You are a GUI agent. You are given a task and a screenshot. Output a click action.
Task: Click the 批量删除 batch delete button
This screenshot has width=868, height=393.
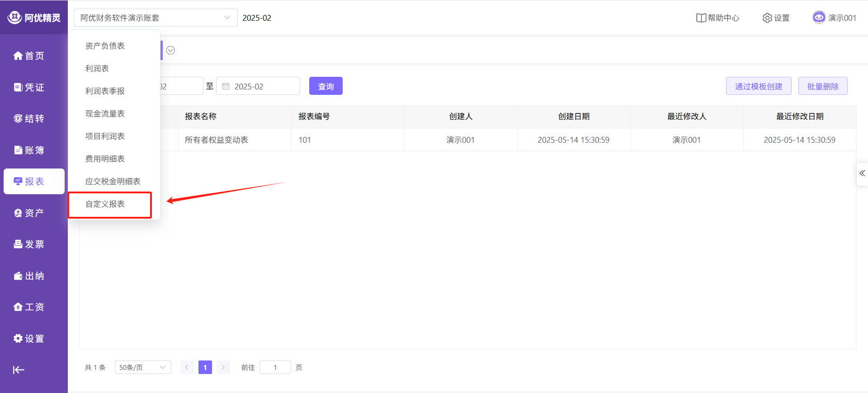pyautogui.click(x=822, y=86)
